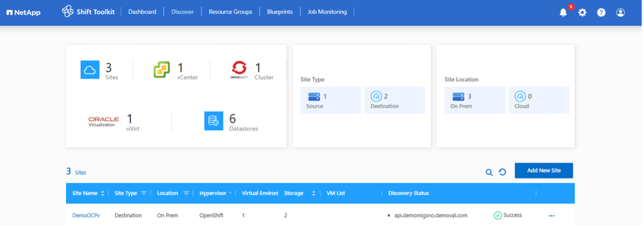Open the Blueprints tab
Viewport: 644px width, 228px height.
click(x=280, y=12)
